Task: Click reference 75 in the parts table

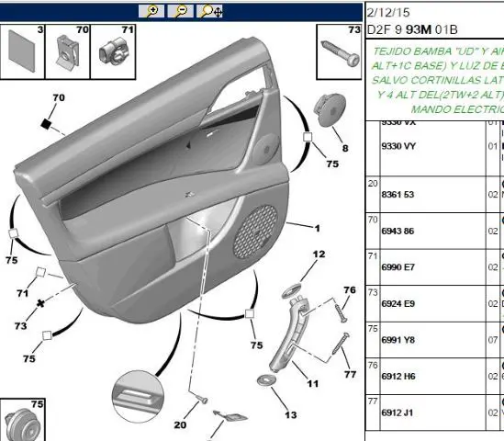Action: (x=373, y=329)
